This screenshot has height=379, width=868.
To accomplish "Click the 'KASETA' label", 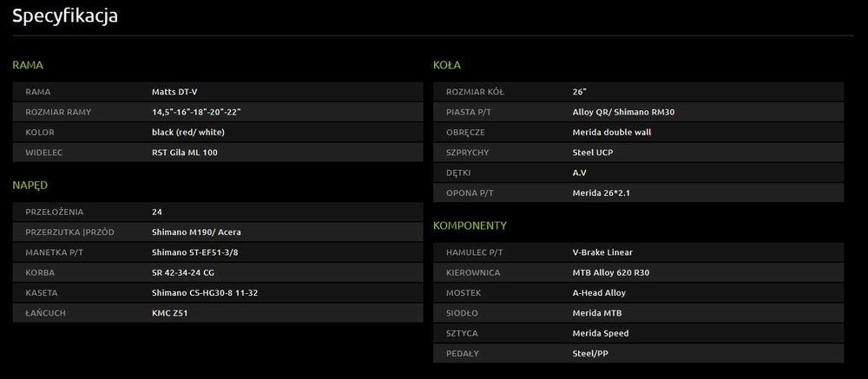I will [42, 292].
